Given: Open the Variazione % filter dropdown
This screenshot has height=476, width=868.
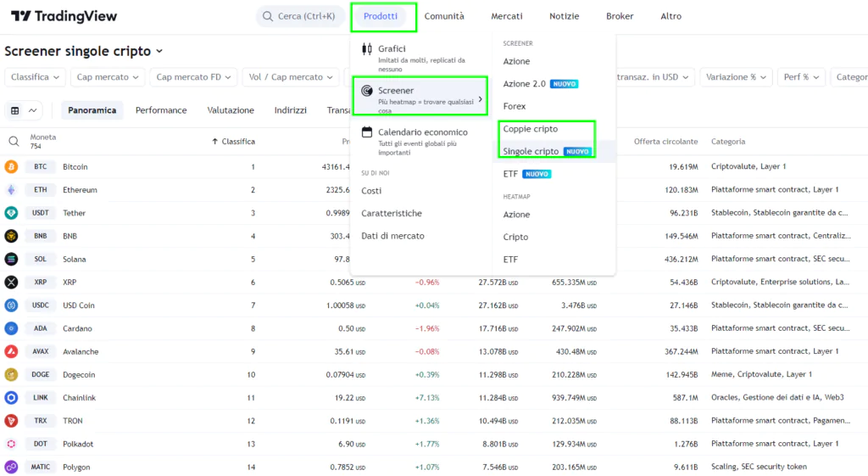Looking at the screenshot, I should point(736,77).
